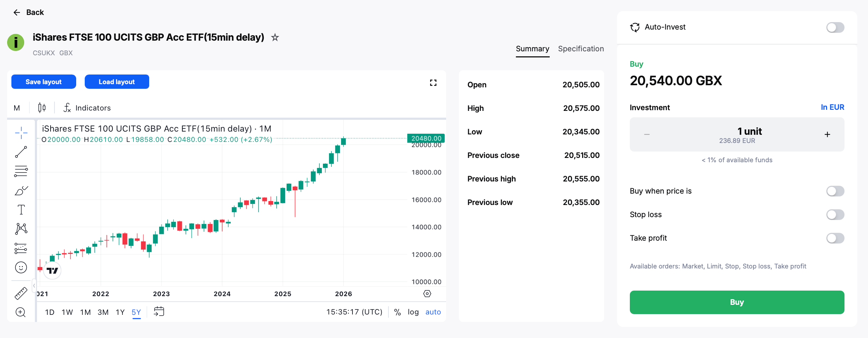Open the go-to-date calendar icon

159,312
